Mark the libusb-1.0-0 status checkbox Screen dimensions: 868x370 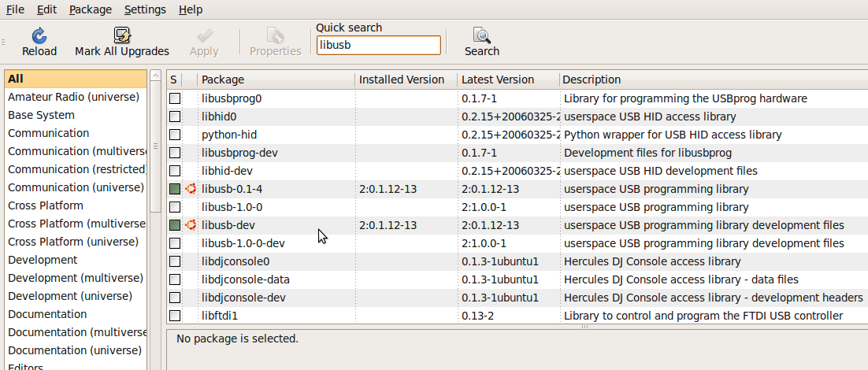[175, 207]
